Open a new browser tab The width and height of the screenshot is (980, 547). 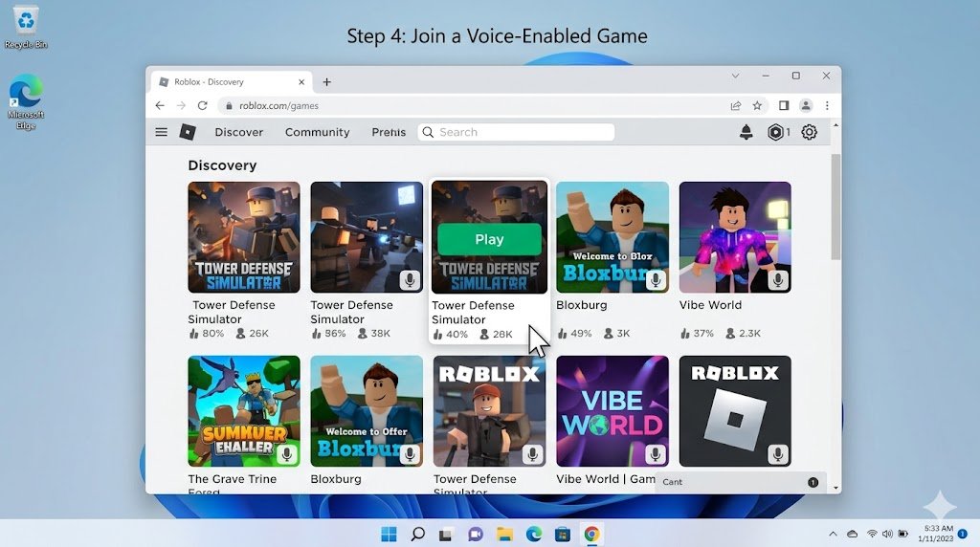(327, 82)
